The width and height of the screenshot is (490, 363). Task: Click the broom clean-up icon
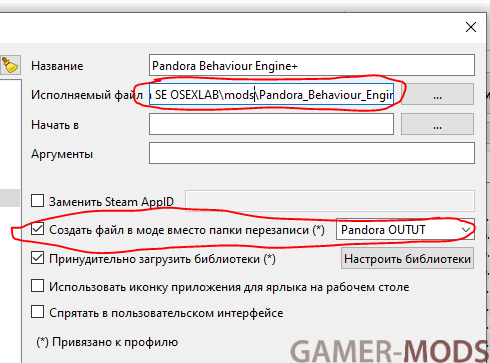click(x=10, y=65)
